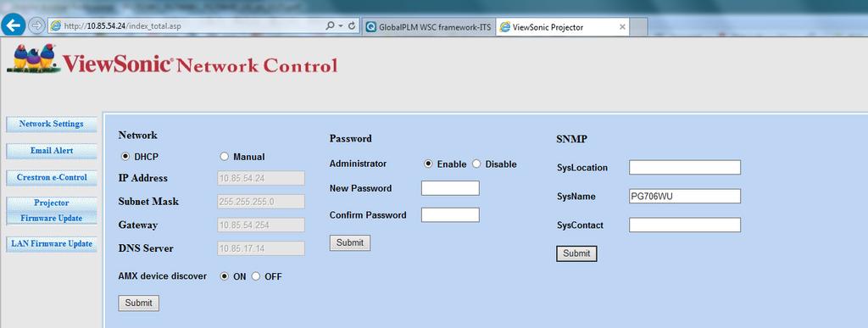Go to Crestron e-Control

52,177
